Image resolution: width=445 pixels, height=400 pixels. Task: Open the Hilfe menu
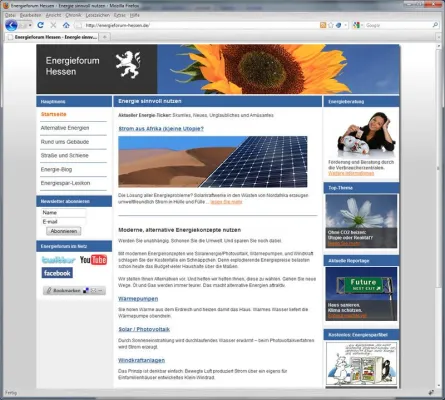click(x=135, y=15)
